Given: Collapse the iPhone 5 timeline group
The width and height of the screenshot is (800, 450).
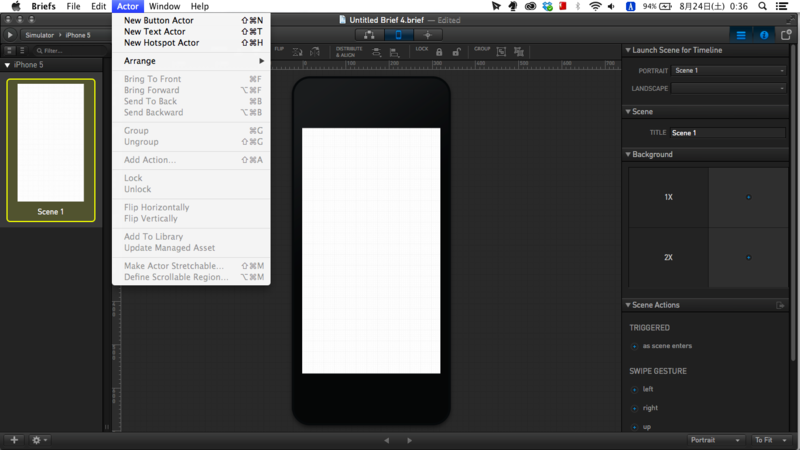Looking at the screenshot, I should coord(7,65).
